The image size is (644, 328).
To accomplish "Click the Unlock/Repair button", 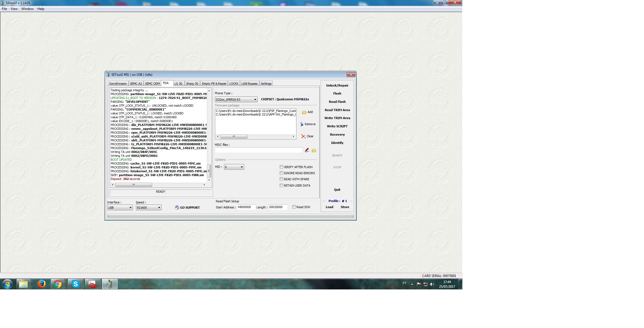I will [x=337, y=85].
